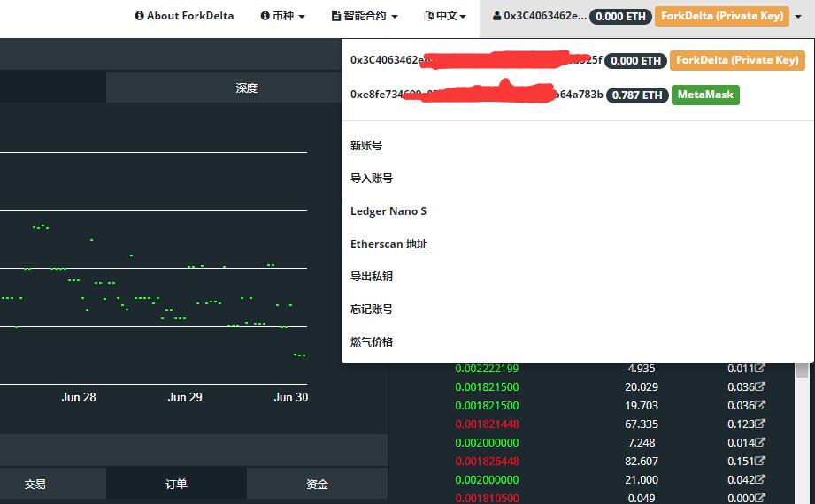Screen dimensions: 815x504
Task: Click the info icon beside About ForkDelta
Action: [139, 16]
